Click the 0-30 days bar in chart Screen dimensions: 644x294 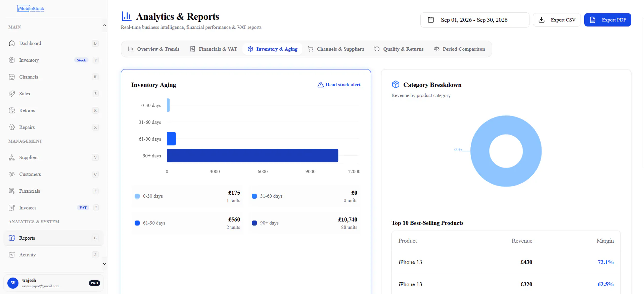pos(168,105)
